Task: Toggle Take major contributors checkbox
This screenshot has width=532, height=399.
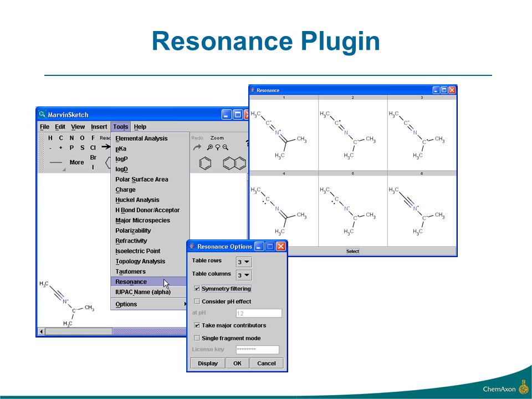Action: 197,325
